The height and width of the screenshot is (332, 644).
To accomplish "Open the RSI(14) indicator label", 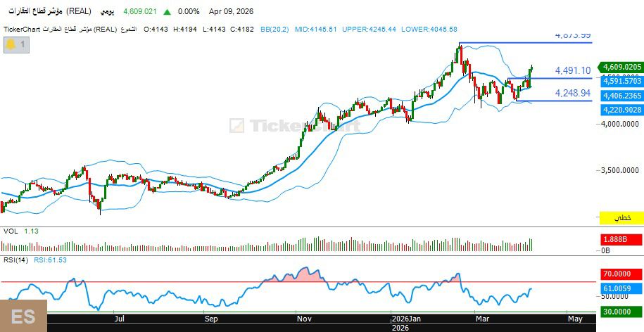I will [15, 260].
